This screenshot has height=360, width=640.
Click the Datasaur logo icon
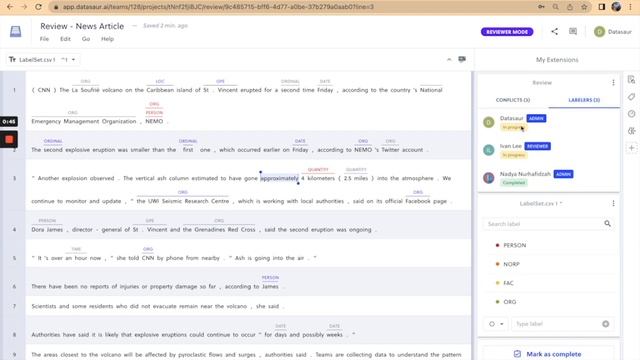click(16, 31)
